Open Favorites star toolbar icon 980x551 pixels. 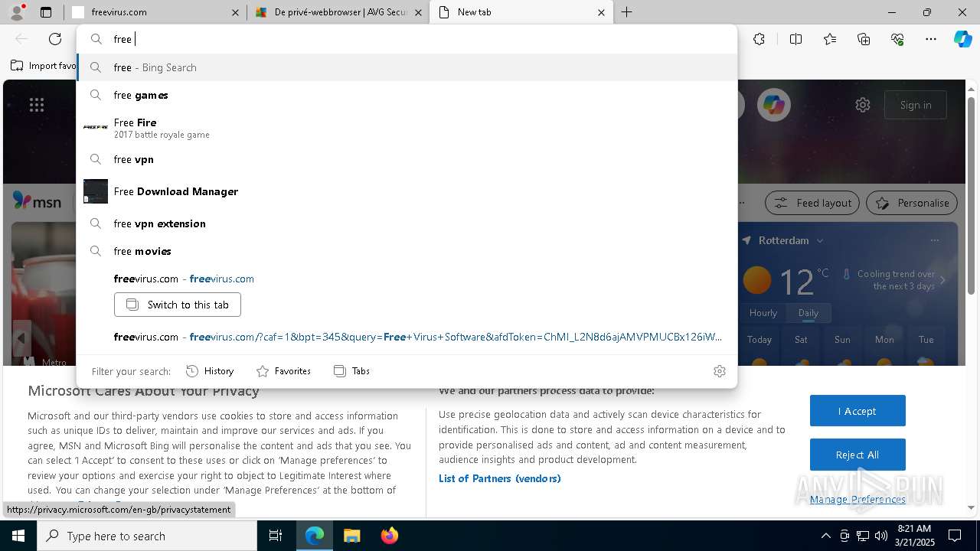point(830,39)
